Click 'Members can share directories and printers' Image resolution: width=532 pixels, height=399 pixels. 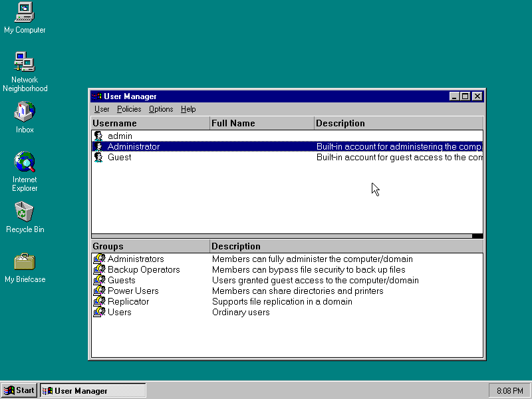pyautogui.click(x=297, y=291)
